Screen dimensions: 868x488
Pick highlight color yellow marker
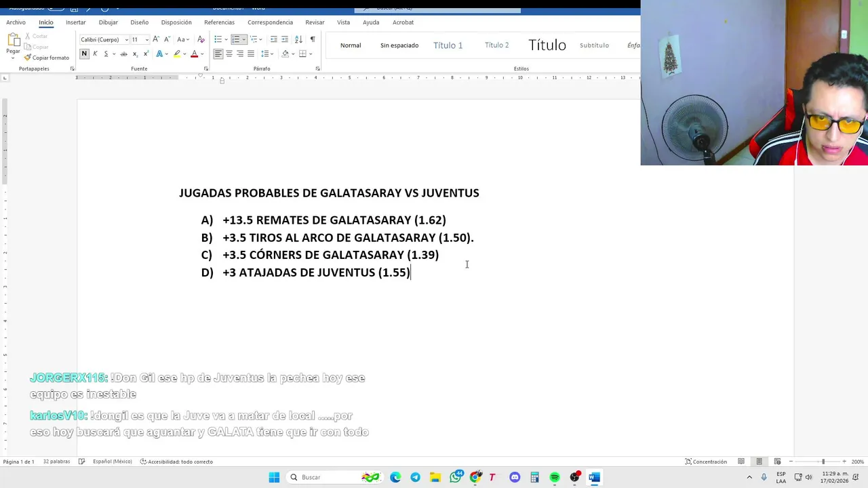click(177, 54)
